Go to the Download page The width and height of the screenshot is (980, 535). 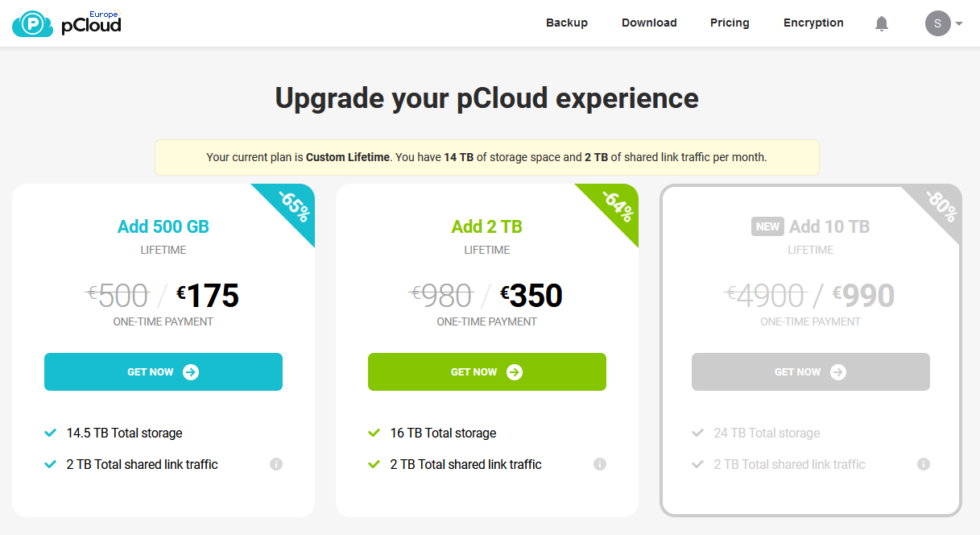pos(649,23)
